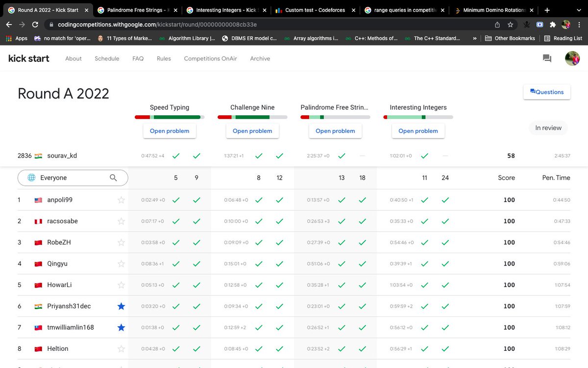Click the Questions button
The height and width of the screenshot is (368, 588).
click(547, 92)
